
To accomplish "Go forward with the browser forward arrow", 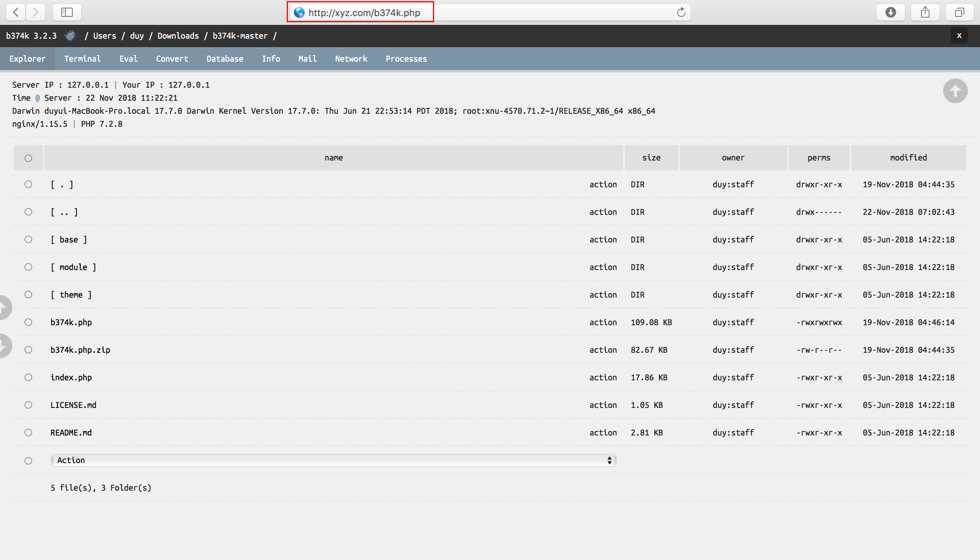I will point(36,12).
